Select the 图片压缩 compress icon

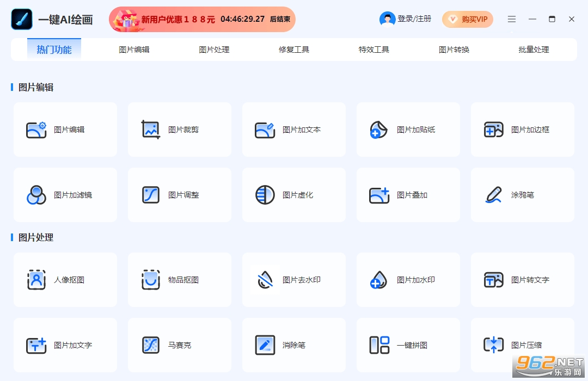(x=493, y=345)
